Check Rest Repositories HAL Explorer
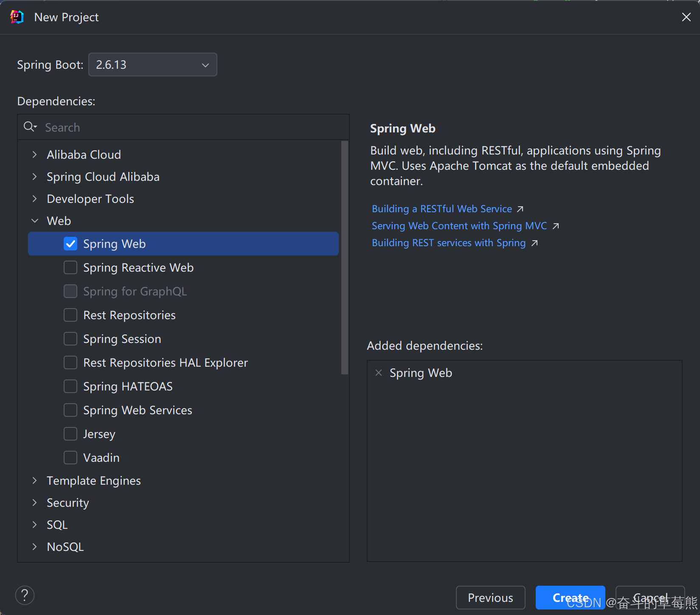 (x=70, y=362)
